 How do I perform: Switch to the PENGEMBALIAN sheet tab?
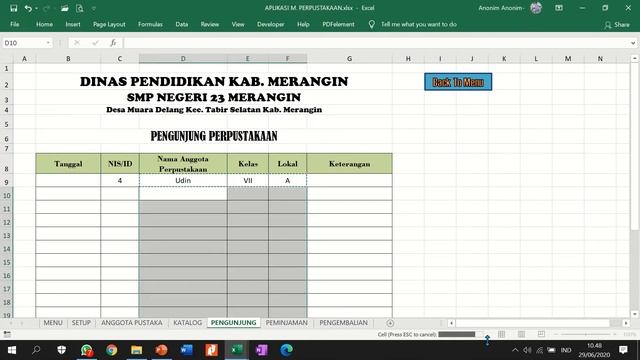point(343,323)
